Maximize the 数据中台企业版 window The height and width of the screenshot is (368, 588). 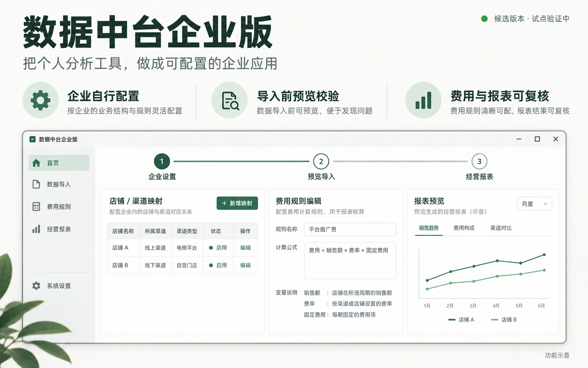[537, 139]
